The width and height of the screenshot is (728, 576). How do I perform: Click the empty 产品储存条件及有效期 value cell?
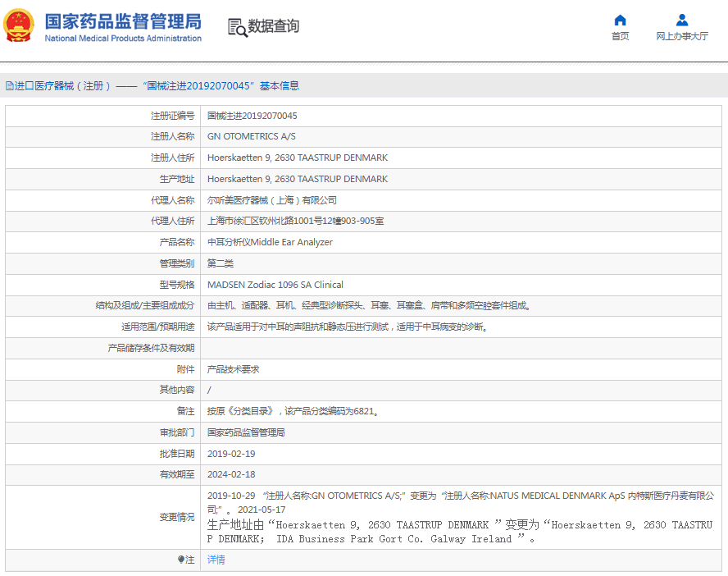point(461,349)
